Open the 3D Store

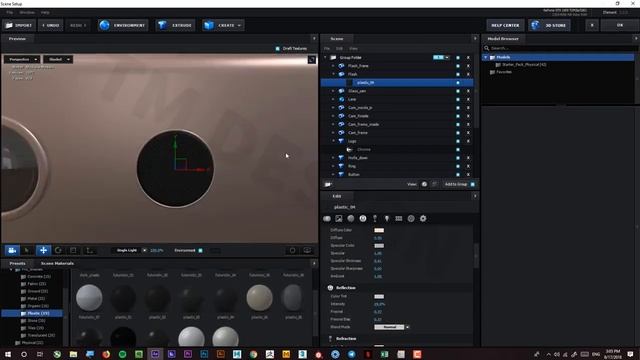(549, 25)
